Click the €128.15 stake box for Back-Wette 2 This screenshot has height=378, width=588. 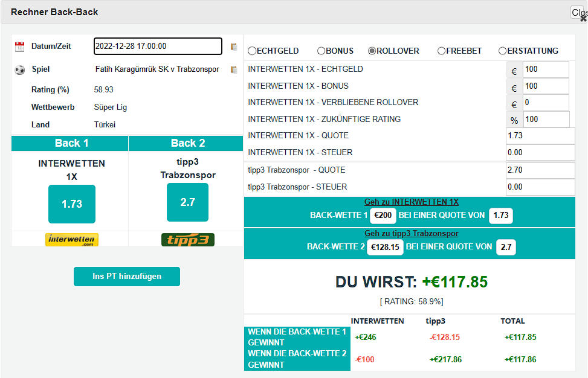(385, 247)
